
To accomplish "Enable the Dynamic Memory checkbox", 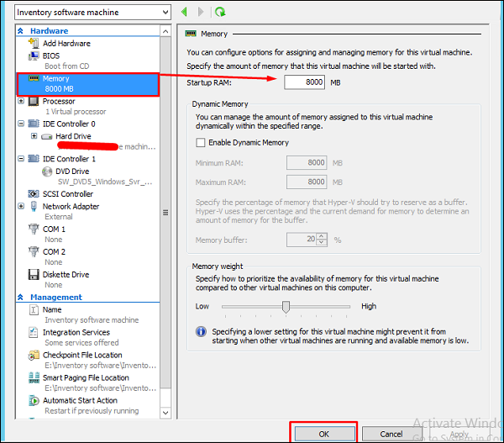I will (x=200, y=143).
